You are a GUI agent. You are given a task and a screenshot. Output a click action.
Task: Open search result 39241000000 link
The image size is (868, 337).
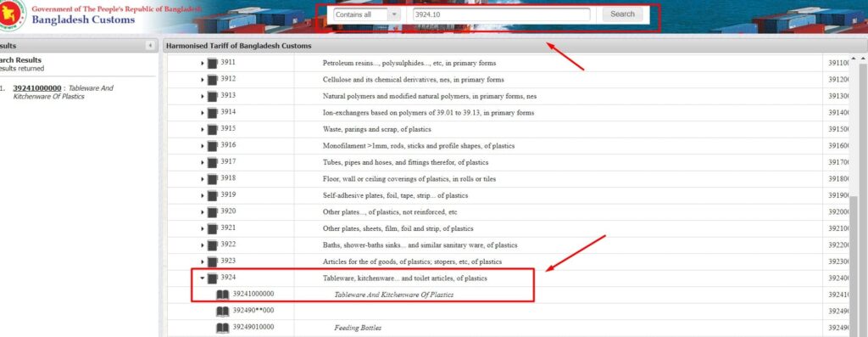coord(37,88)
